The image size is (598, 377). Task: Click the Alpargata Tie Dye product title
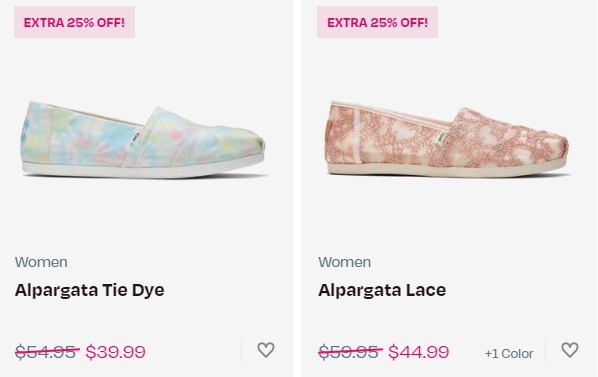click(90, 290)
